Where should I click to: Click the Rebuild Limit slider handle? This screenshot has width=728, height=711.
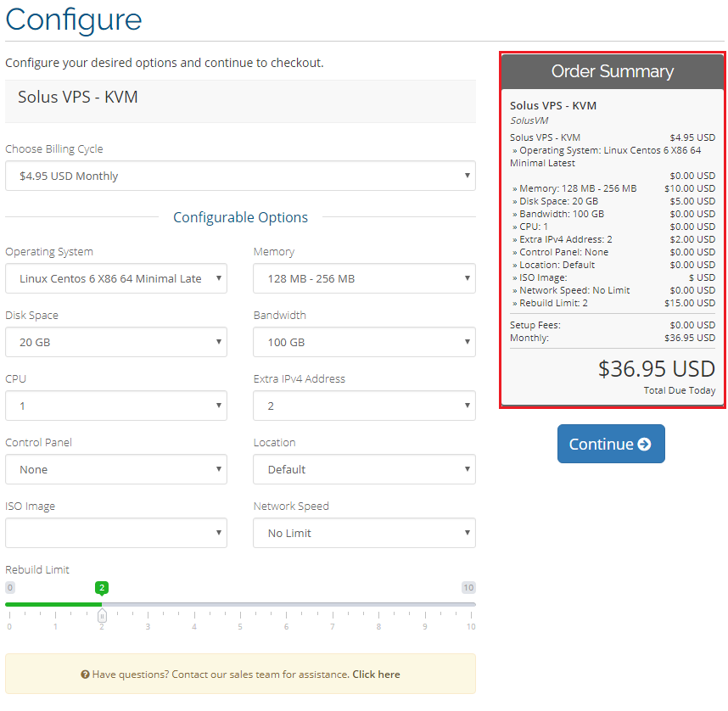[102, 616]
